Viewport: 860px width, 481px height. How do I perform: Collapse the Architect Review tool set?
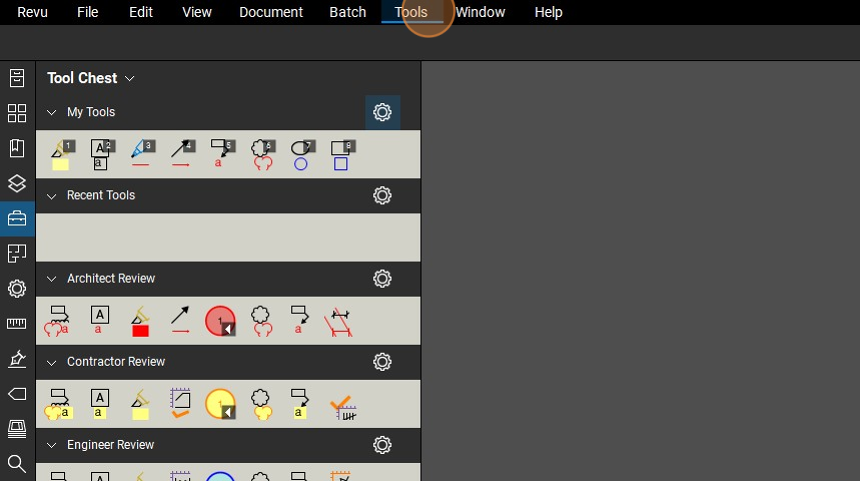pos(52,279)
